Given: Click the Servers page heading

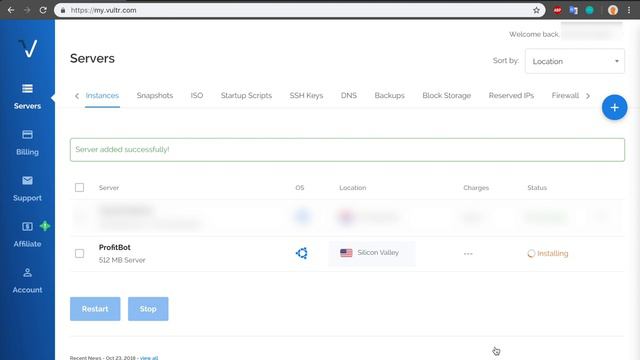Looking at the screenshot, I should 92,58.
